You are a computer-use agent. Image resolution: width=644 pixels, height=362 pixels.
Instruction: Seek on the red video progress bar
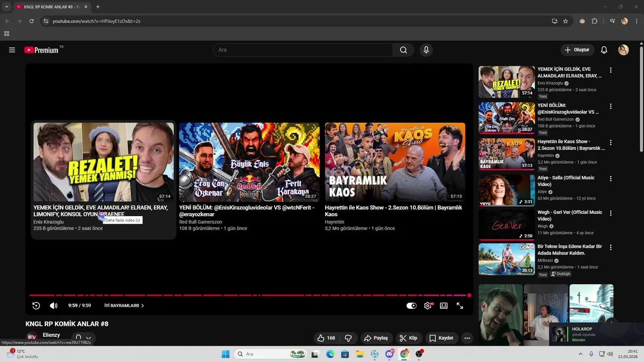(x=249, y=295)
